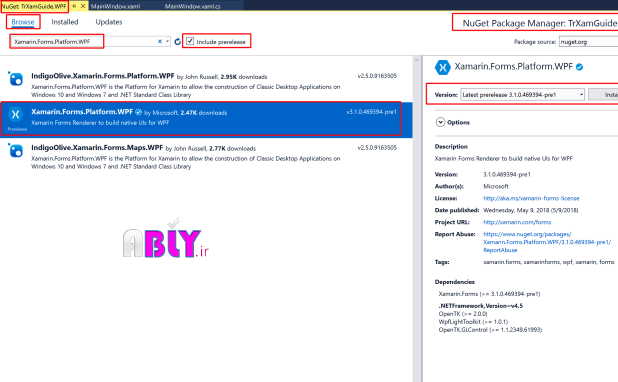Click the verified checkmark in details header
Viewport: 618px width, 382px height.
[579, 67]
